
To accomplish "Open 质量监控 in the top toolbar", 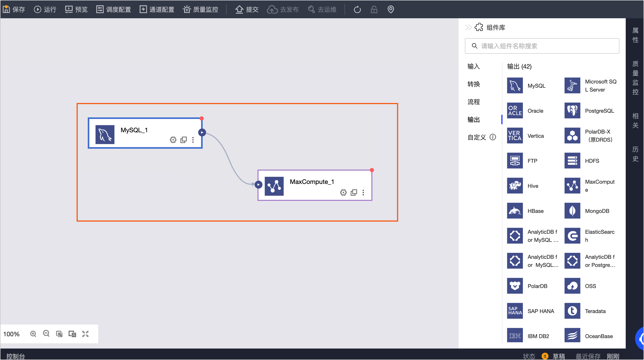I will pyautogui.click(x=201, y=9).
